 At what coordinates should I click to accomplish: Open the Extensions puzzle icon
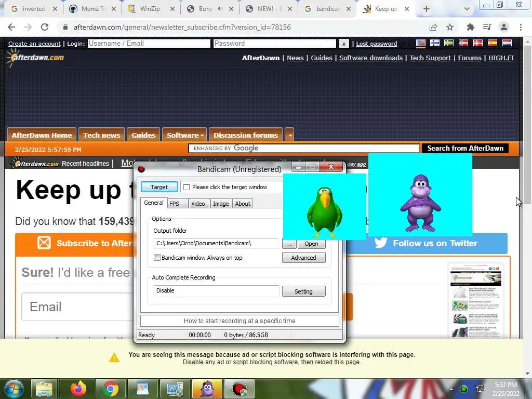470,27
